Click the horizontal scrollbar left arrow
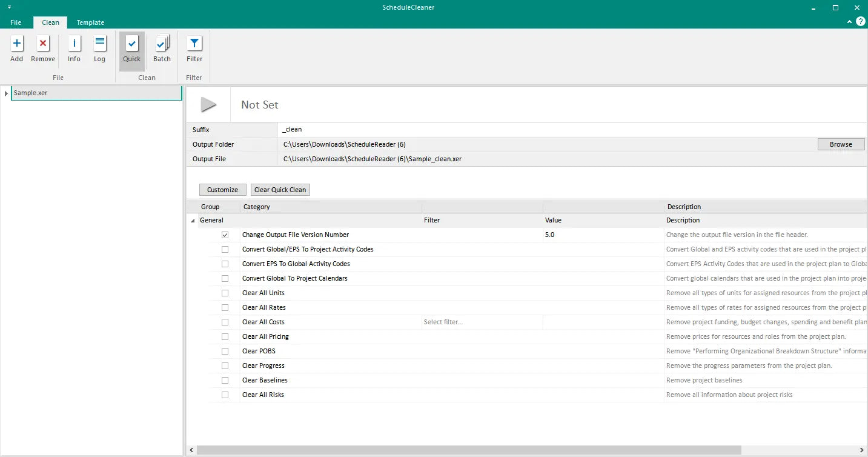This screenshot has height=457, width=868. [191, 450]
